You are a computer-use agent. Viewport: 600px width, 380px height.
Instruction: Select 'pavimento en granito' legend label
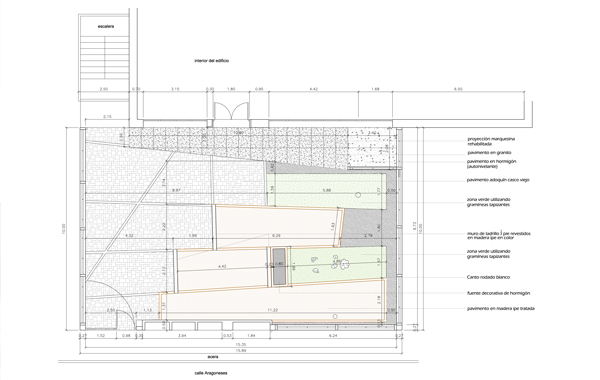coord(489,153)
